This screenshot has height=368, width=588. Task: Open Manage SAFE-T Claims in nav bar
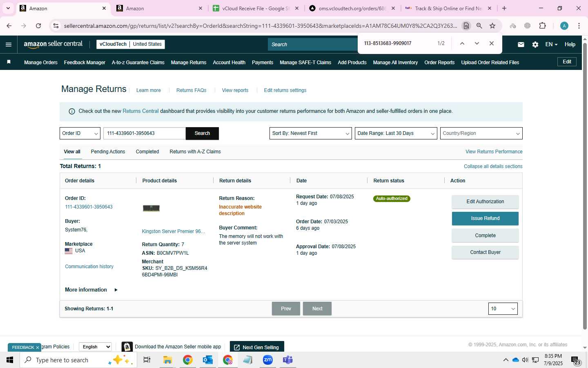pyautogui.click(x=305, y=63)
